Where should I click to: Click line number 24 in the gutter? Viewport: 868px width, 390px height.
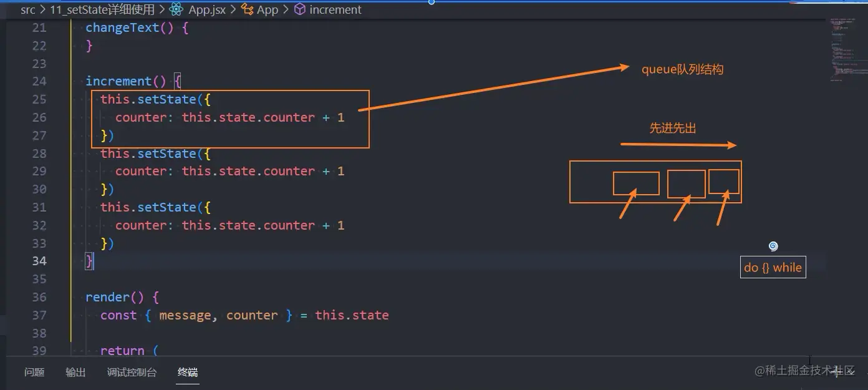coord(39,81)
